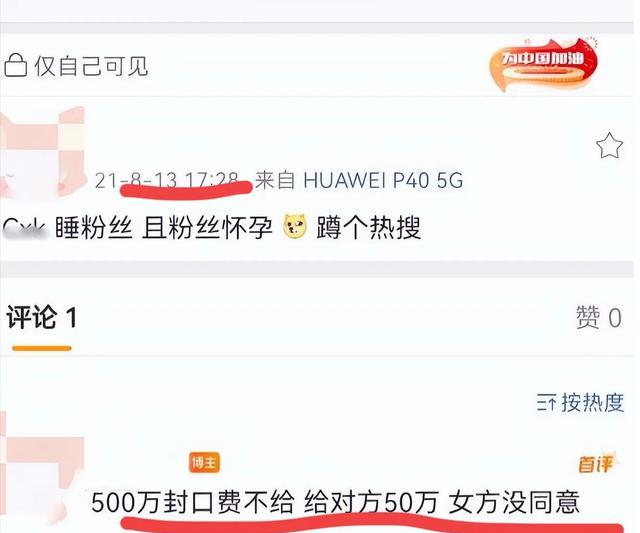Tap the doge emoji in the post
Screen dimensions: 640x533
(x=295, y=226)
